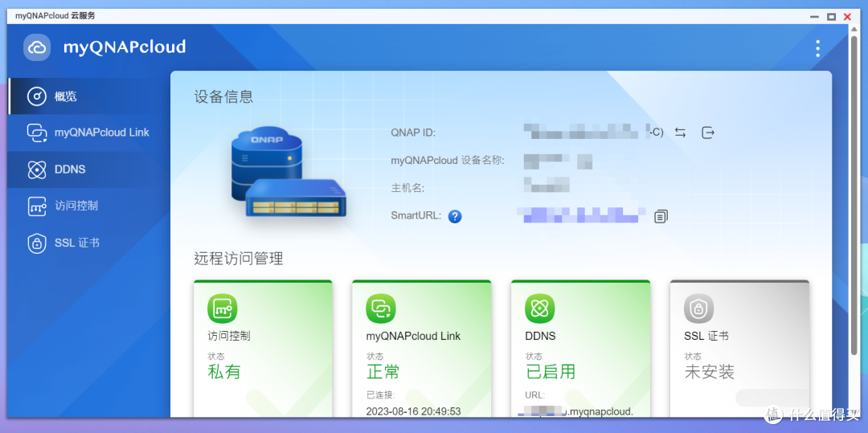
Task: Click the QNAP NAS device illustration
Action: [x=289, y=172]
